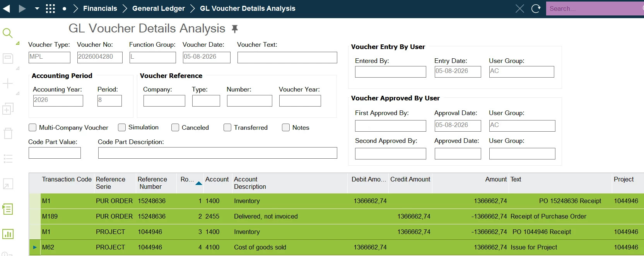Click the trash delete icon in sidebar
Screen dimensions: 644x256
click(8, 134)
